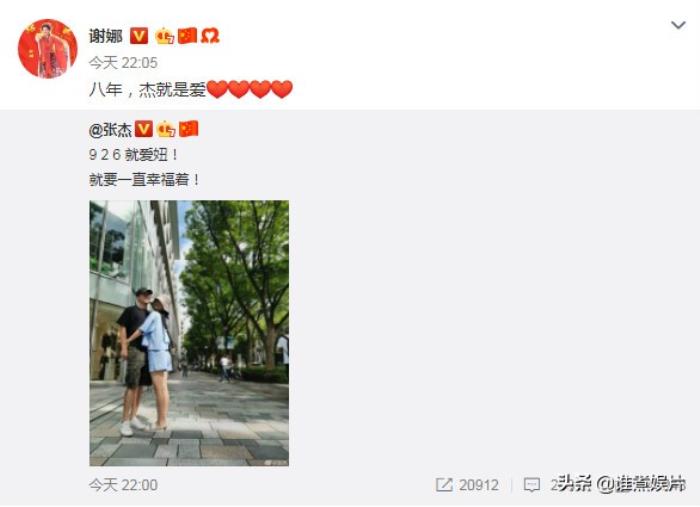Open the post options chevron menu

tap(678, 25)
